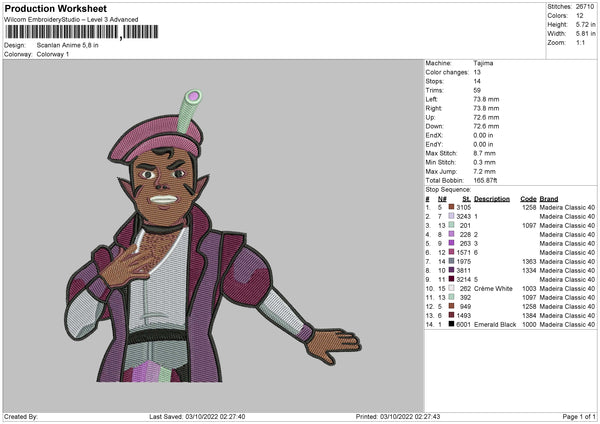
Task: Click the lavender swatch in stop row 2
Action: pos(451,216)
